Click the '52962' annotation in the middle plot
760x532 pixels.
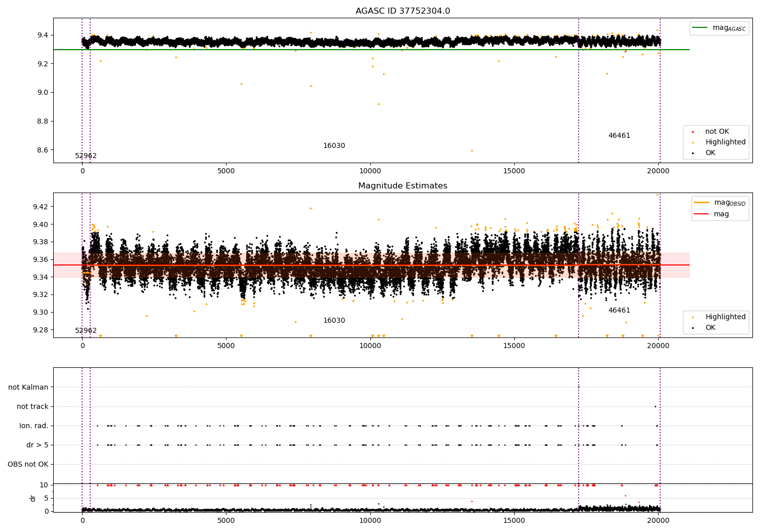86,331
